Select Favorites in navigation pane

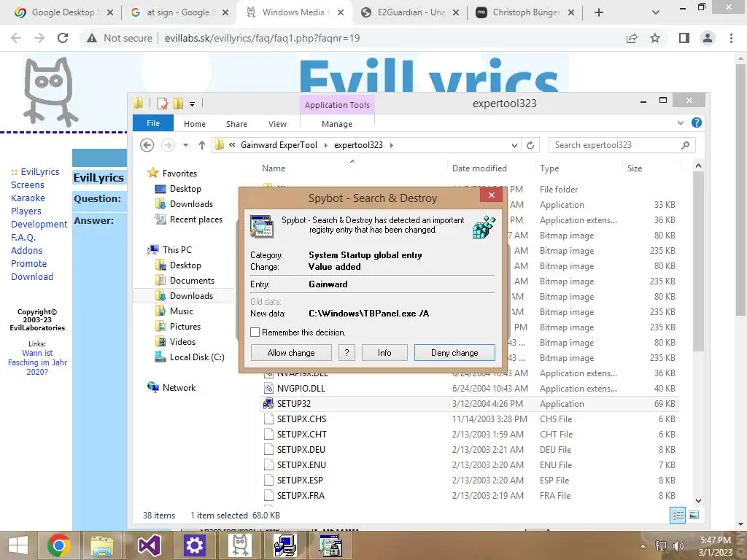click(x=179, y=174)
